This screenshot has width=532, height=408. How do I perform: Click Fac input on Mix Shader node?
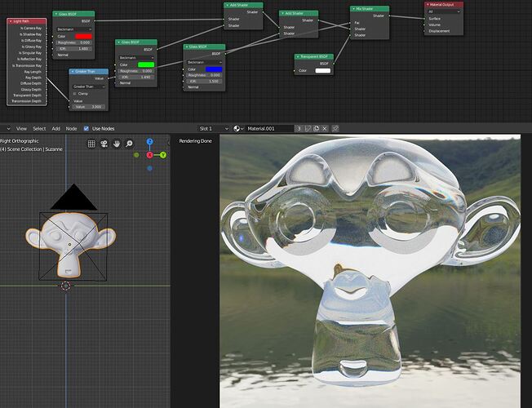point(350,23)
